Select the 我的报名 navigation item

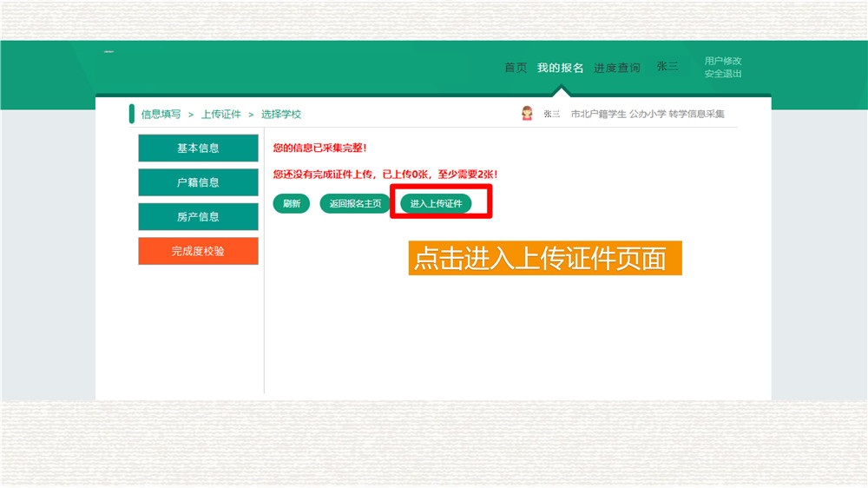tap(560, 68)
